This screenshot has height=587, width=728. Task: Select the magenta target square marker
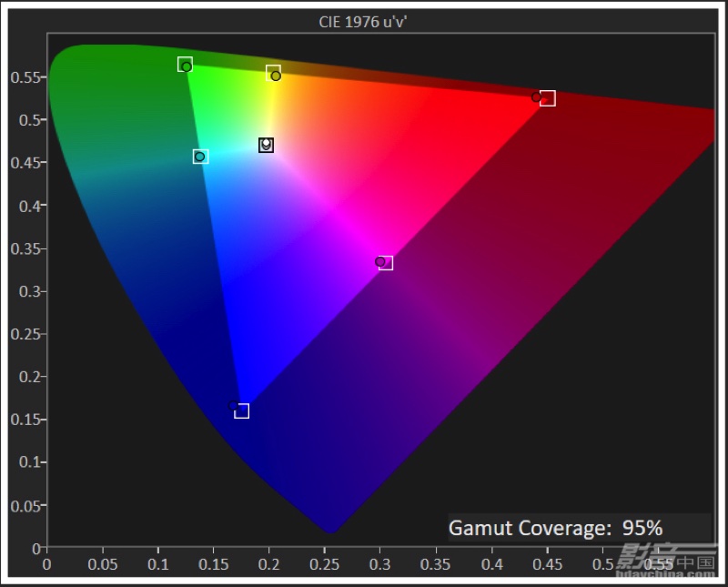click(385, 263)
